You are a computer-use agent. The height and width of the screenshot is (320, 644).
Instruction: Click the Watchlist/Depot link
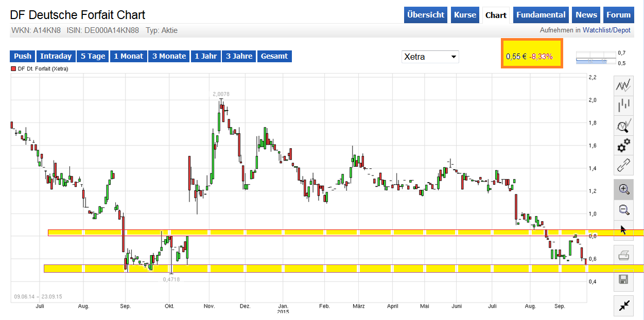[x=606, y=30]
